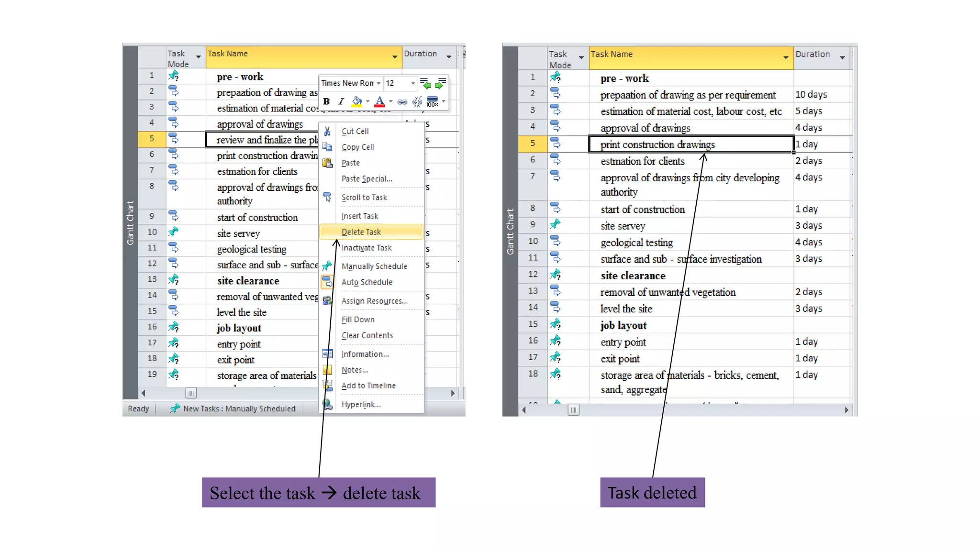Image resolution: width=980 pixels, height=551 pixels.
Task: Click left pane horizontal scrollbar thumb
Action: (x=191, y=393)
